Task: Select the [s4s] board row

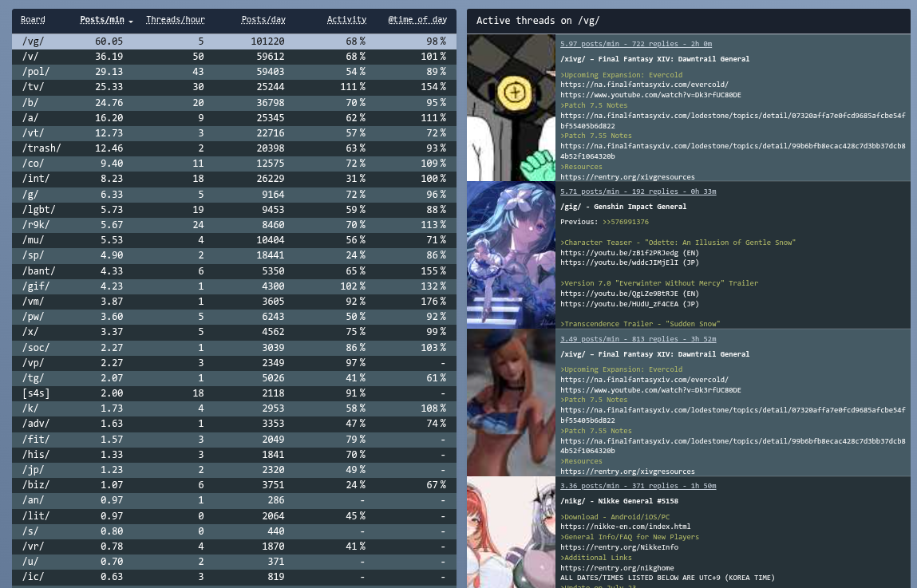Action: [234, 393]
